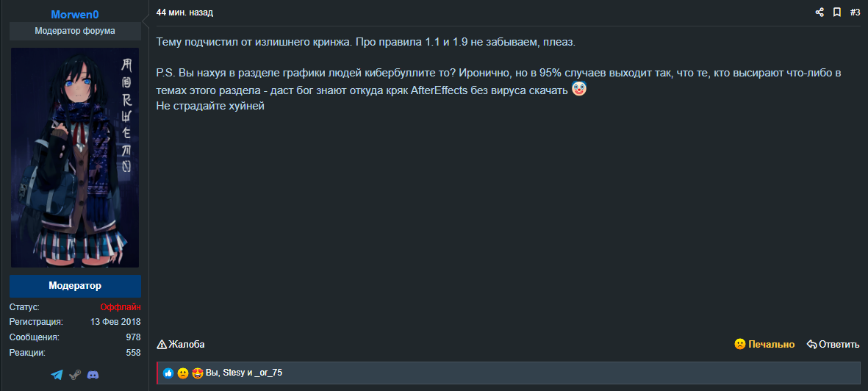
Task: Open the Discord profile icon
Action: tap(93, 375)
